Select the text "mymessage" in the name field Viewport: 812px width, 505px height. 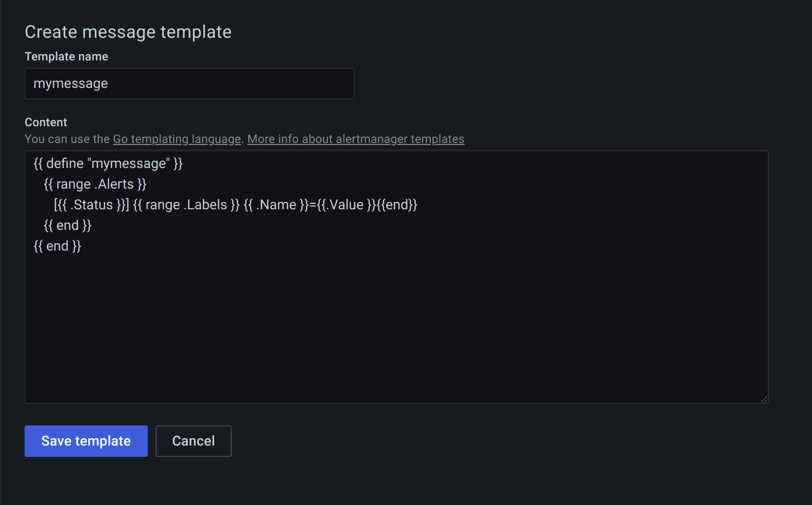pos(70,84)
